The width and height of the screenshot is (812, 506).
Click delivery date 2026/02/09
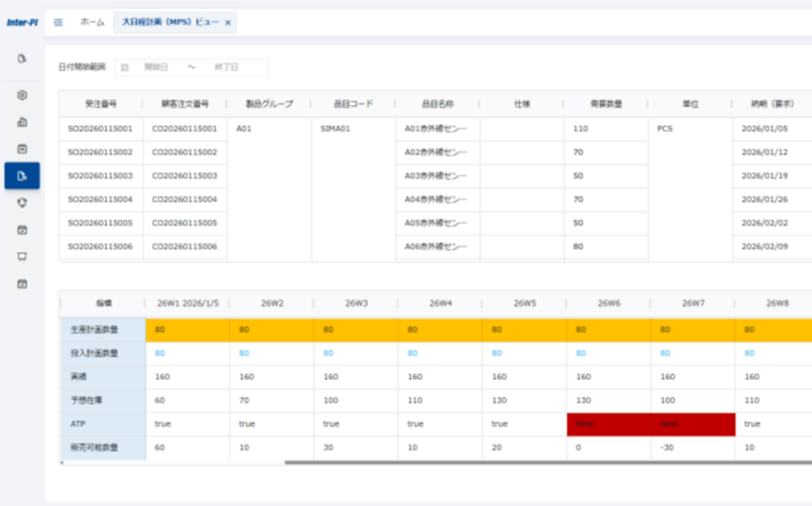point(765,247)
